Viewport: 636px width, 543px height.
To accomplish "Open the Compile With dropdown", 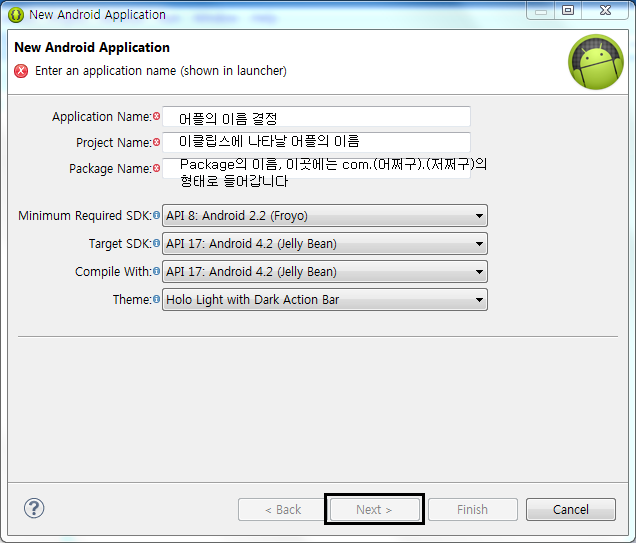I will pyautogui.click(x=325, y=271).
